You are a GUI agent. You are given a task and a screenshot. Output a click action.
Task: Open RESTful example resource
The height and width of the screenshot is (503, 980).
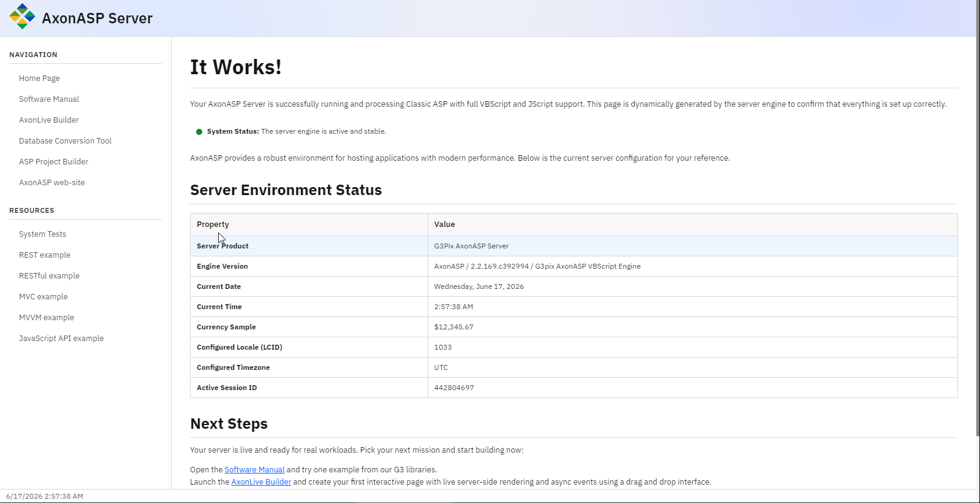click(49, 276)
